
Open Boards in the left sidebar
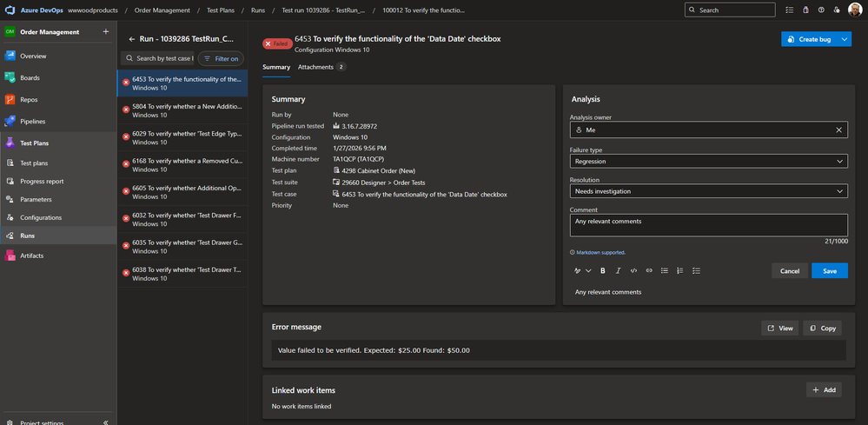pos(30,77)
